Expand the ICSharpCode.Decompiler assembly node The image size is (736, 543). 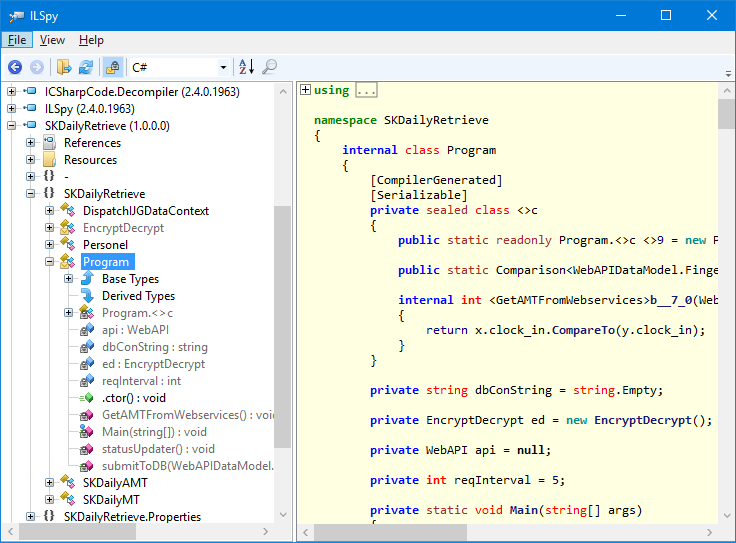coord(11,92)
